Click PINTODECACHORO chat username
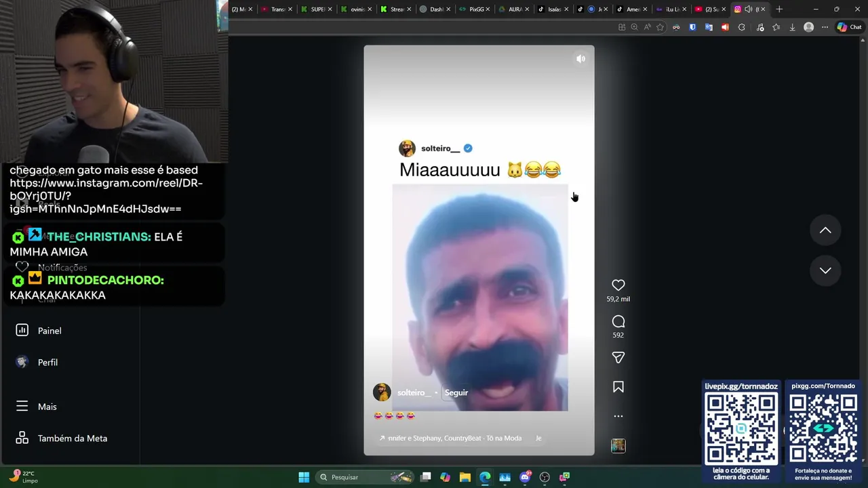The image size is (868, 488). pyautogui.click(x=105, y=280)
